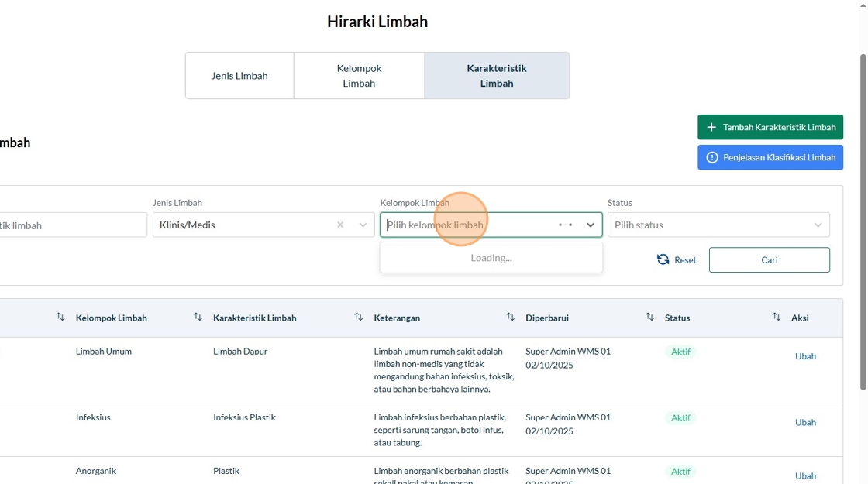The width and height of the screenshot is (868, 484).
Task: Click the Infeksius Plastik cell
Action: [x=244, y=417]
